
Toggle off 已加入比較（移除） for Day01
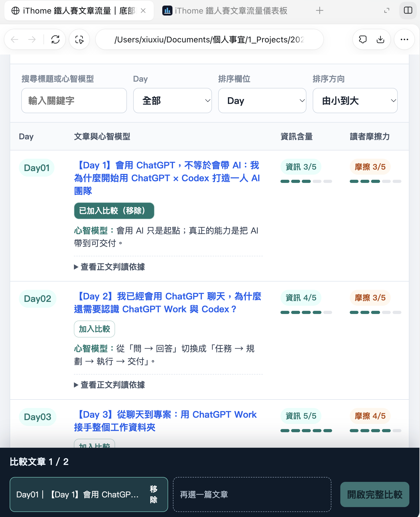[x=114, y=211]
